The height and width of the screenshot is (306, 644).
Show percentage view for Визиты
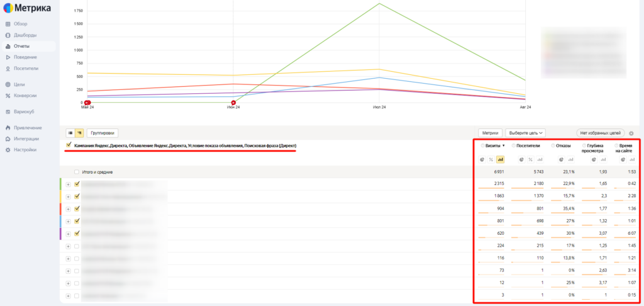click(x=492, y=159)
